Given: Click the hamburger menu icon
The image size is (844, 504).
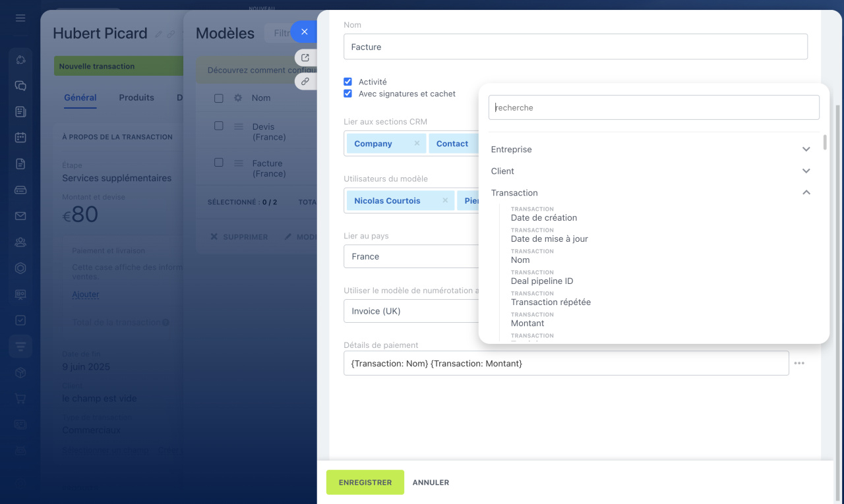Looking at the screenshot, I should 20,18.
